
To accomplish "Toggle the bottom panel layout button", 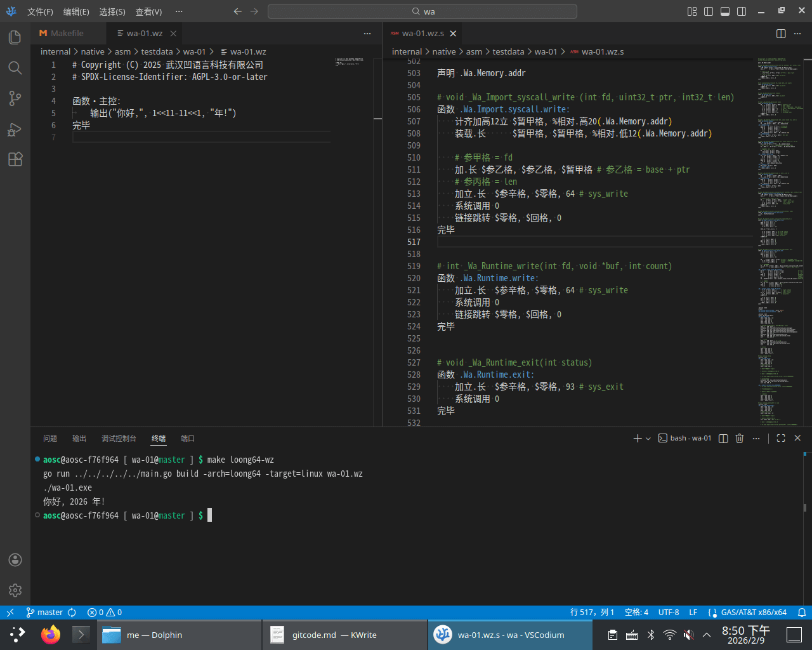I will (725, 11).
